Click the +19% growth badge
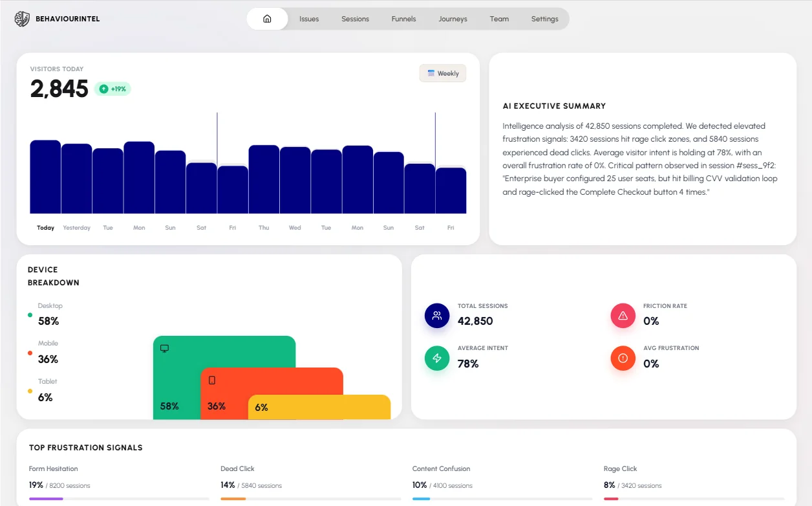This screenshot has width=812, height=506. point(112,89)
